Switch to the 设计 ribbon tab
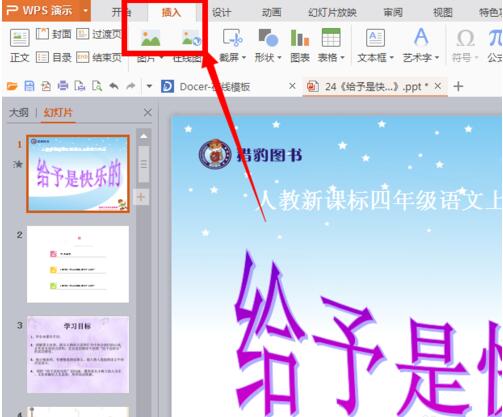Screen dimensions: 503x417 click(x=221, y=13)
